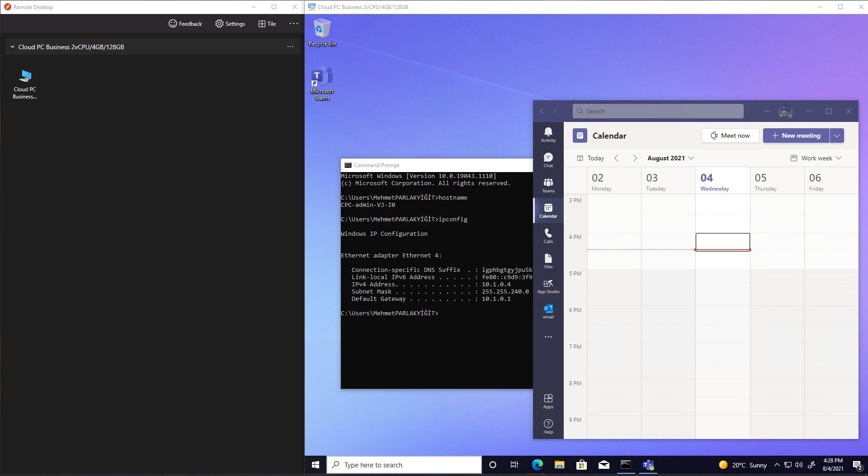868x476 pixels.
Task: Open Remote Desktop more options ellipsis
Action: [x=294, y=23]
